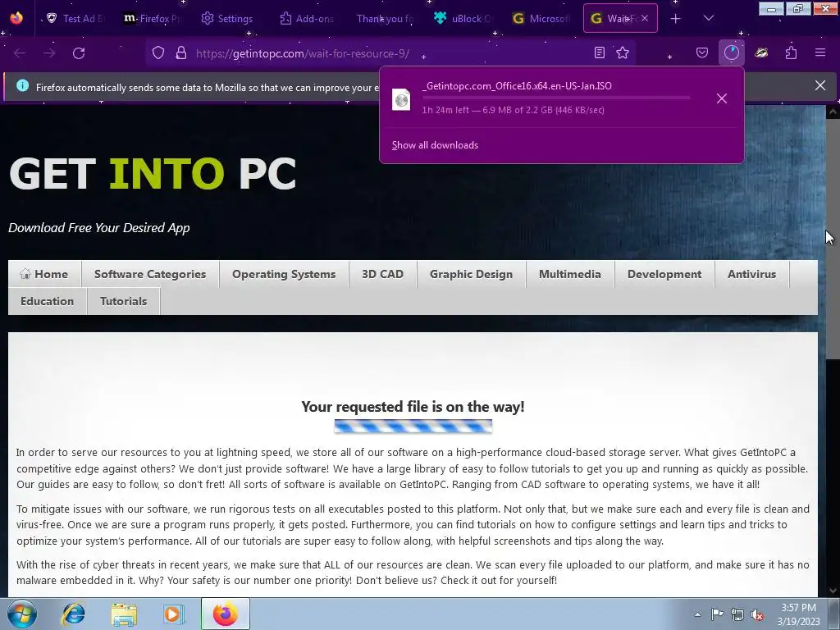Click the striped file loading progress bar

coord(413,427)
